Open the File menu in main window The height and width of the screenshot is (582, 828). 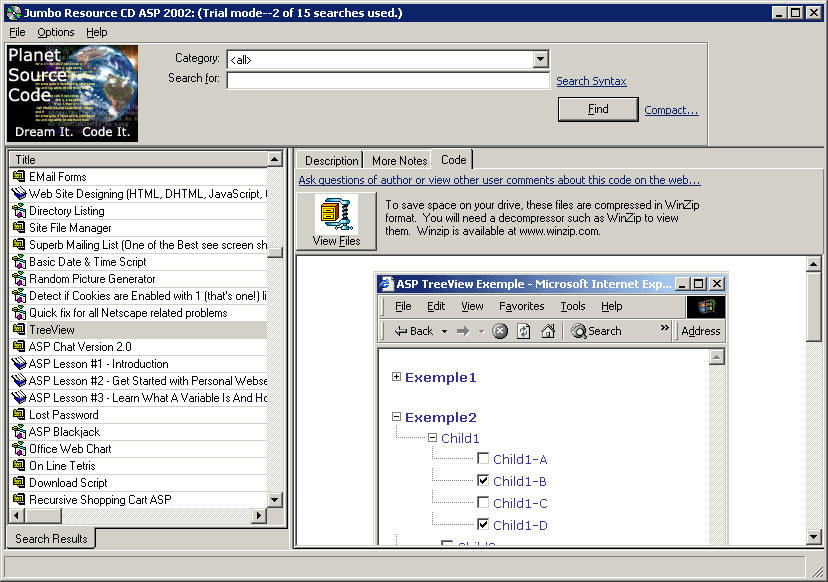[x=17, y=32]
